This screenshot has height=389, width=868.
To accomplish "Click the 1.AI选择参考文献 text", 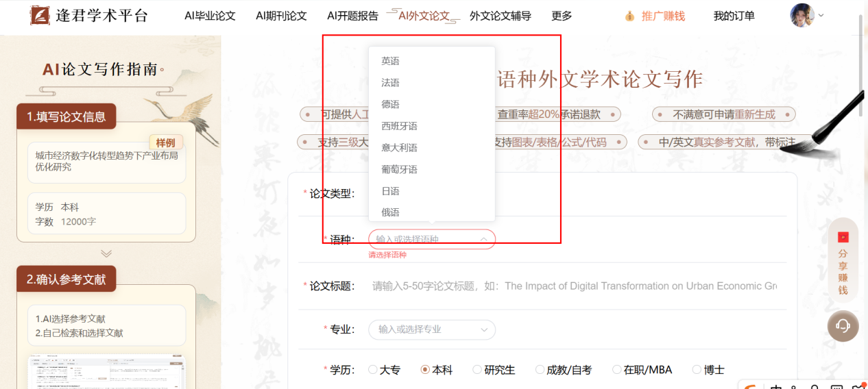I will coord(71,318).
